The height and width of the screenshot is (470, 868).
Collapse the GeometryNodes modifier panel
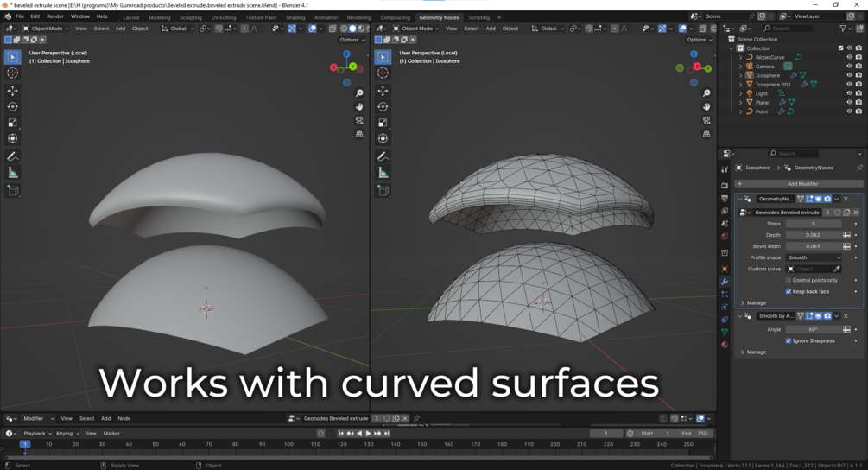pyautogui.click(x=739, y=199)
